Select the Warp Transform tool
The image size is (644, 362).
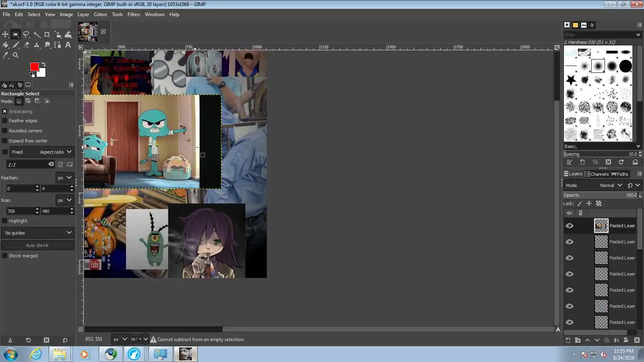click(x=68, y=35)
